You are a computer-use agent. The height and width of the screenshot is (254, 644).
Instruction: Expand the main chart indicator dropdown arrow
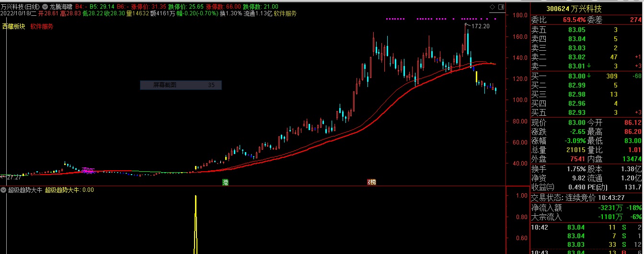click(46, 7)
